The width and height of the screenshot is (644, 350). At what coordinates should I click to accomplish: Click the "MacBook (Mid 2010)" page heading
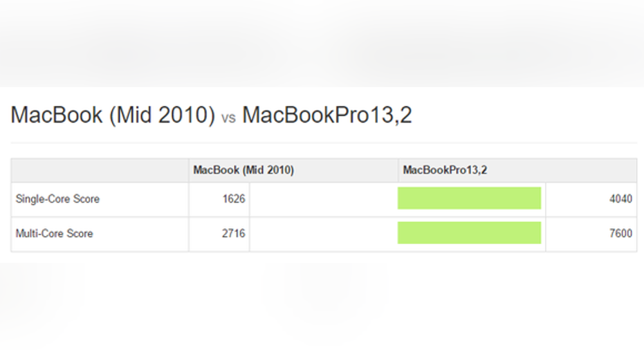(113, 115)
